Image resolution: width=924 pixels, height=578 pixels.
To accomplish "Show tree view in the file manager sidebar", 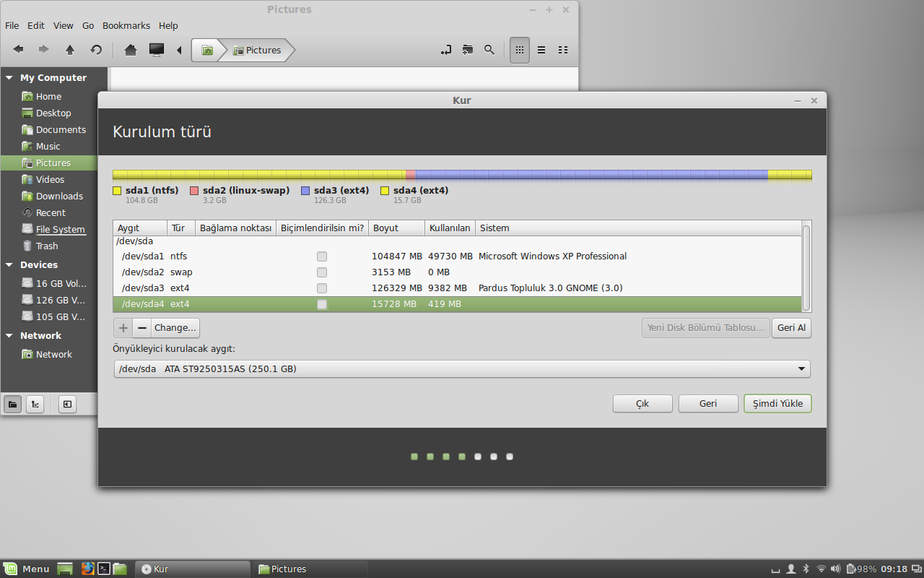I will [x=35, y=404].
